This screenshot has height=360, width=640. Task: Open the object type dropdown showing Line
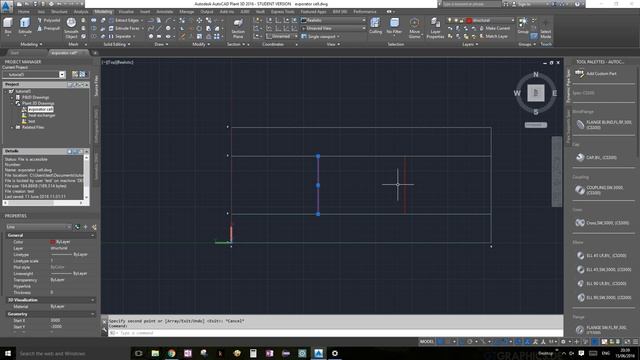[38, 227]
